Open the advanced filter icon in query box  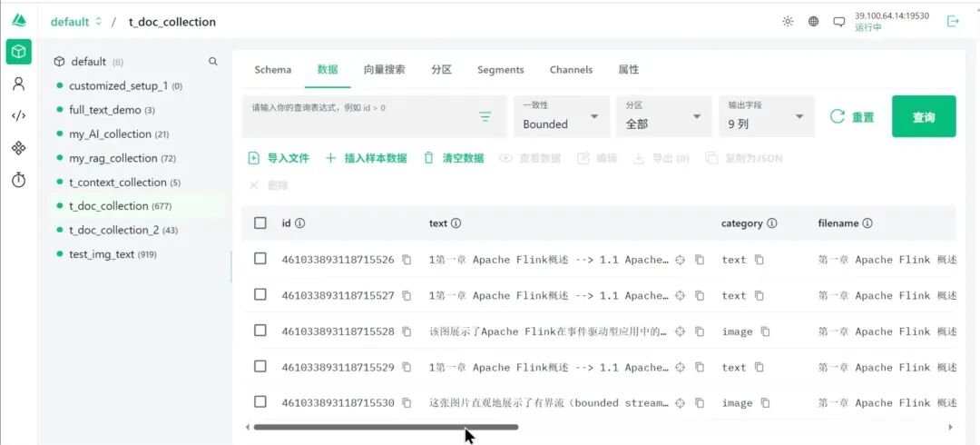click(485, 116)
